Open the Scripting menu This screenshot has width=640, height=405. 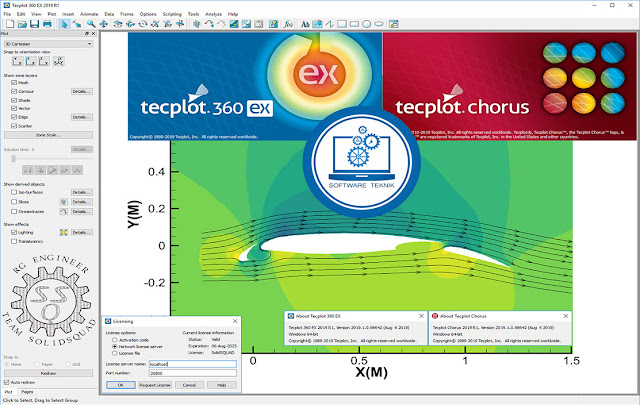[172, 14]
